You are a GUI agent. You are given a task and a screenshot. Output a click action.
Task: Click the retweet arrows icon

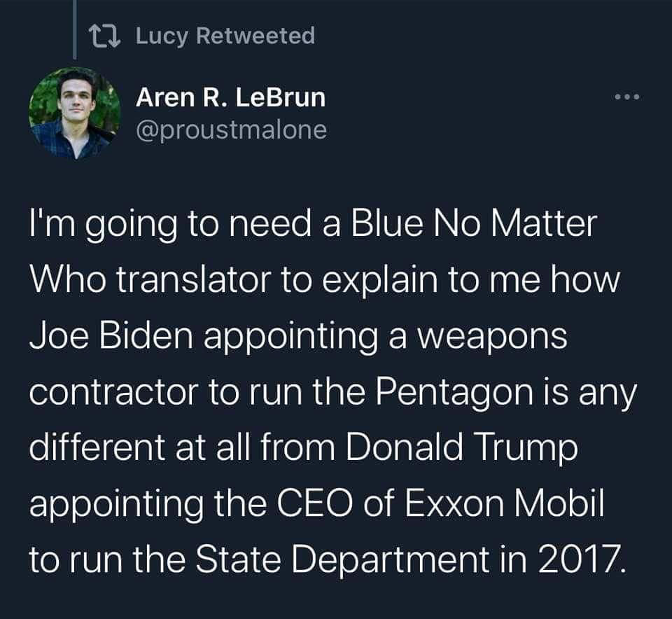[x=104, y=36]
